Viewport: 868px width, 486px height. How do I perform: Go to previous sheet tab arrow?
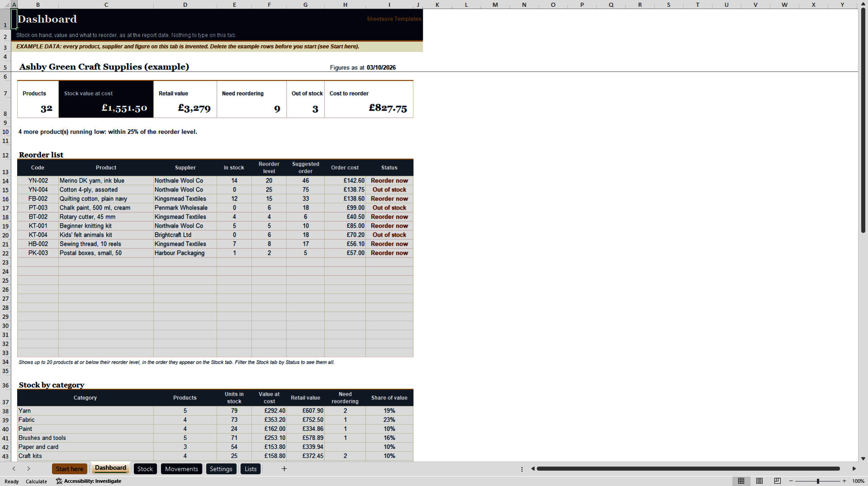pyautogui.click(x=14, y=469)
